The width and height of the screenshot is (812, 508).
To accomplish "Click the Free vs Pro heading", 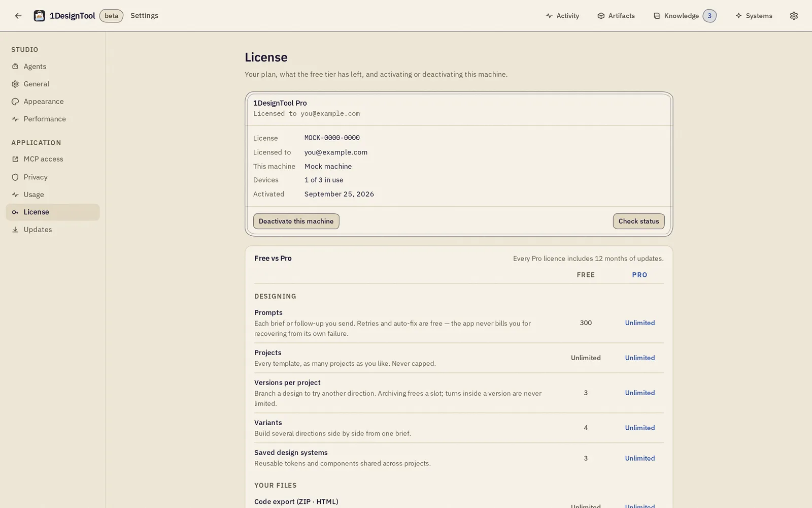I will (x=273, y=259).
